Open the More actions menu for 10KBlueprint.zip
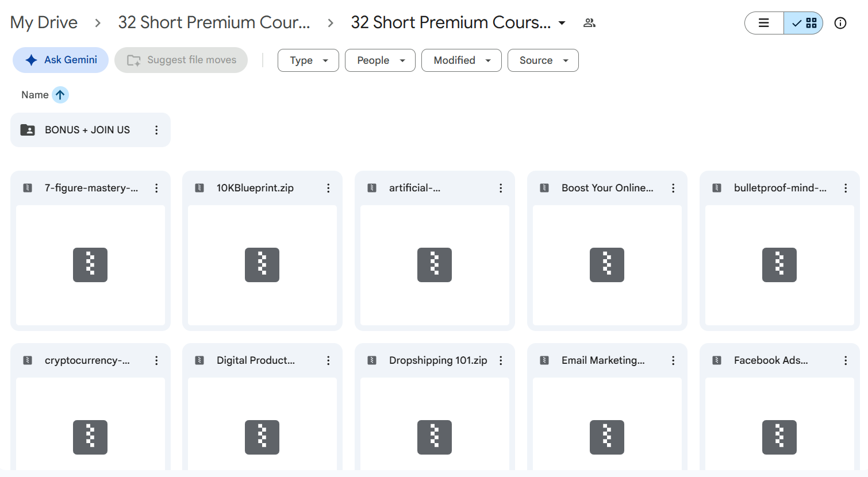 328,188
